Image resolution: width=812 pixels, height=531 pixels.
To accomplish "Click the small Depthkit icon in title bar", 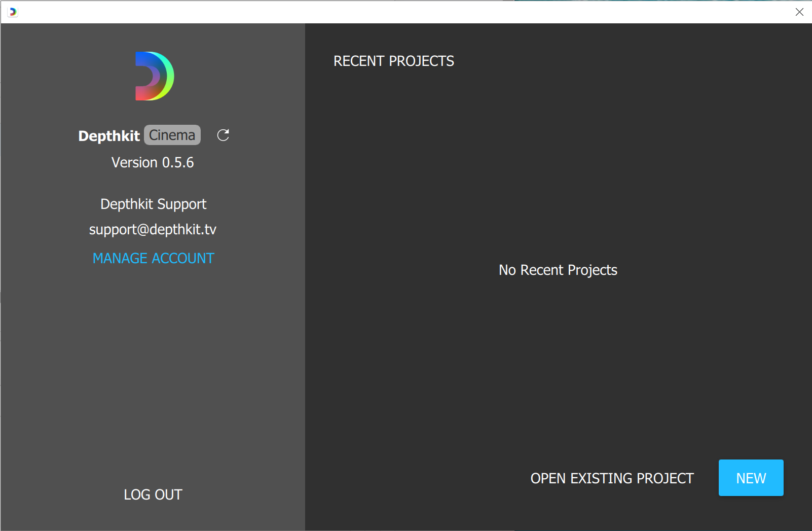I will 13,12.
